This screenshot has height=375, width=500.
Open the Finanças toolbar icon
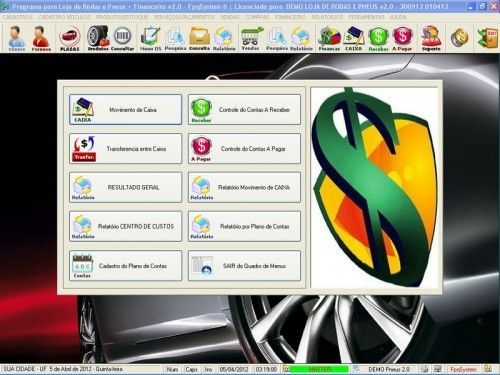click(329, 38)
